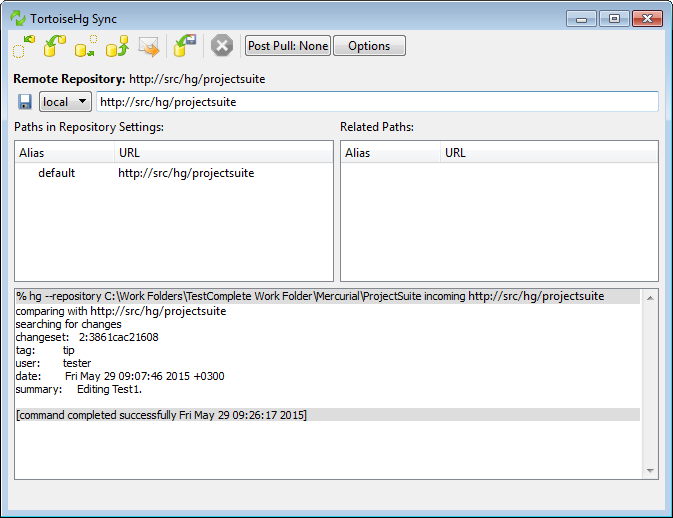Open the Options button

(x=369, y=46)
